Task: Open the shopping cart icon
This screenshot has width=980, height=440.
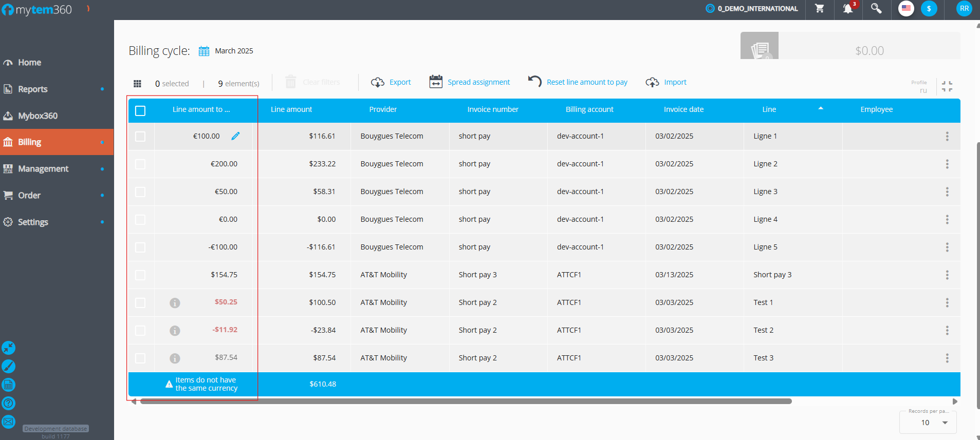Action: click(820, 9)
